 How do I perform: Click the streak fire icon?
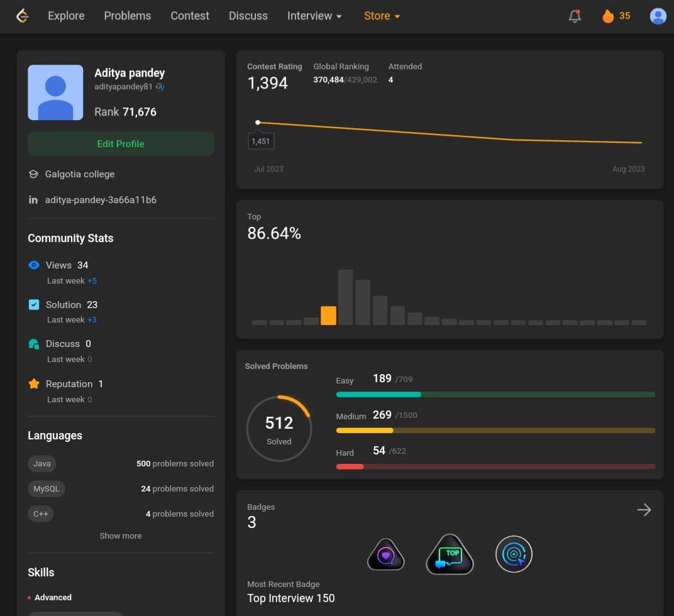coord(608,16)
